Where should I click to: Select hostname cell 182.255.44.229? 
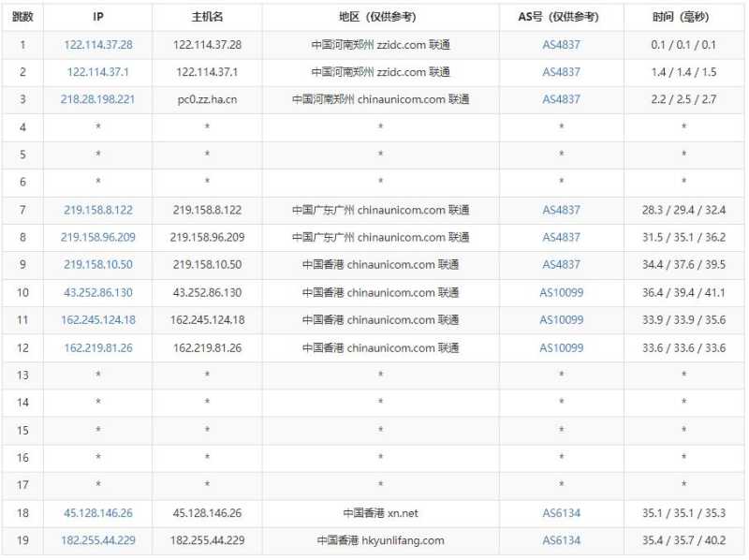point(207,540)
